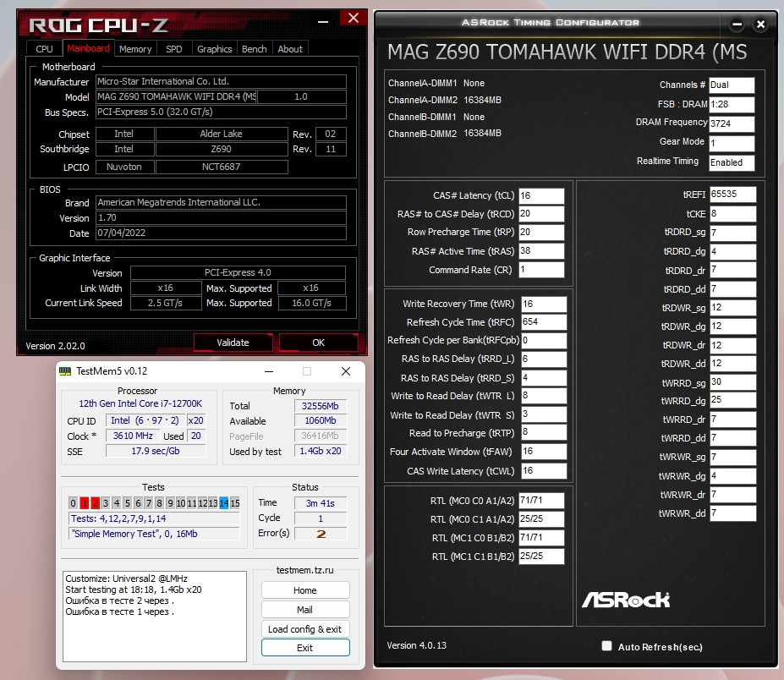Click the tCWL value field
Image resolution: width=784 pixels, height=680 pixels.
coord(544,470)
